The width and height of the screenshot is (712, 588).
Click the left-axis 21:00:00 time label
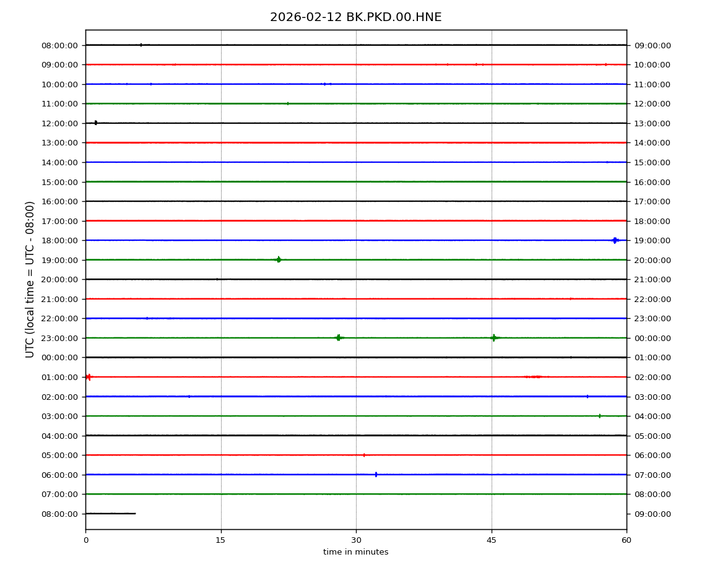59,299
